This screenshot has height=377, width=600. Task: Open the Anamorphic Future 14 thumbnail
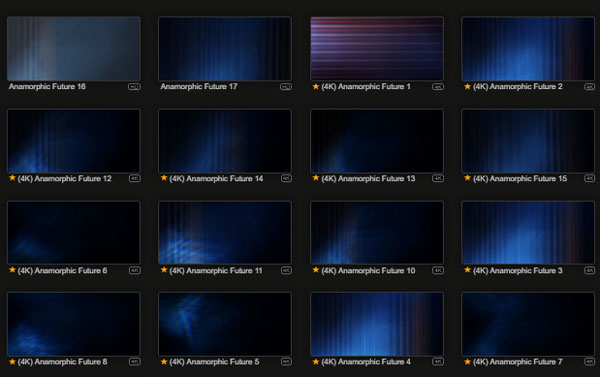(225, 141)
